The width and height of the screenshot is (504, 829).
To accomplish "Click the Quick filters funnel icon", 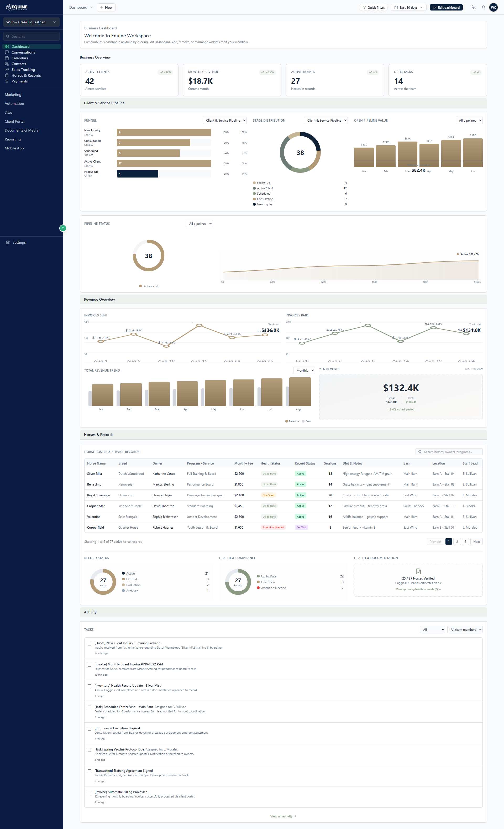I will tap(364, 7).
